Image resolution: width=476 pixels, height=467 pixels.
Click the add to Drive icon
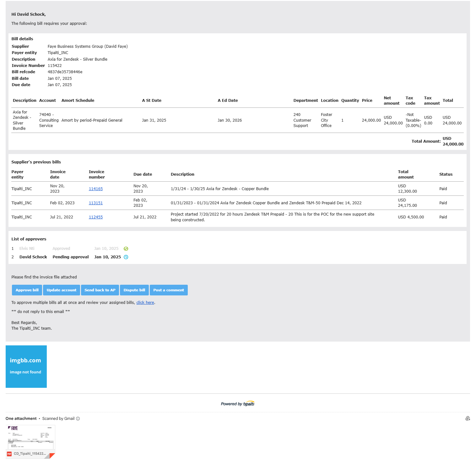click(x=468, y=419)
